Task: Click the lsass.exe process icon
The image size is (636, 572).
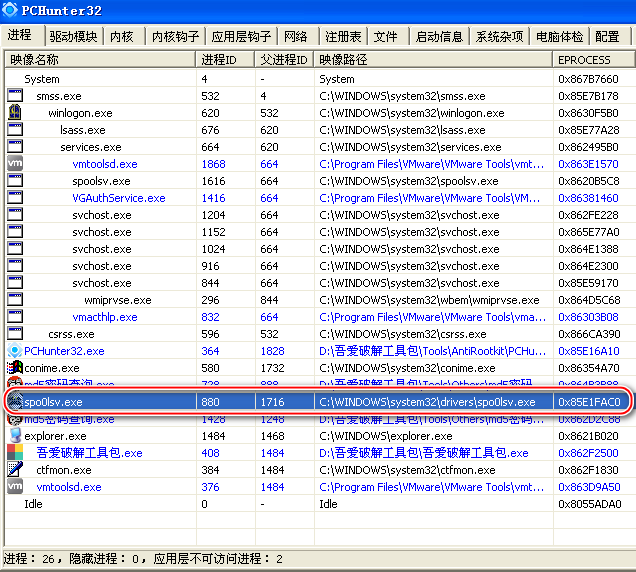Action: [x=15, y=130]
